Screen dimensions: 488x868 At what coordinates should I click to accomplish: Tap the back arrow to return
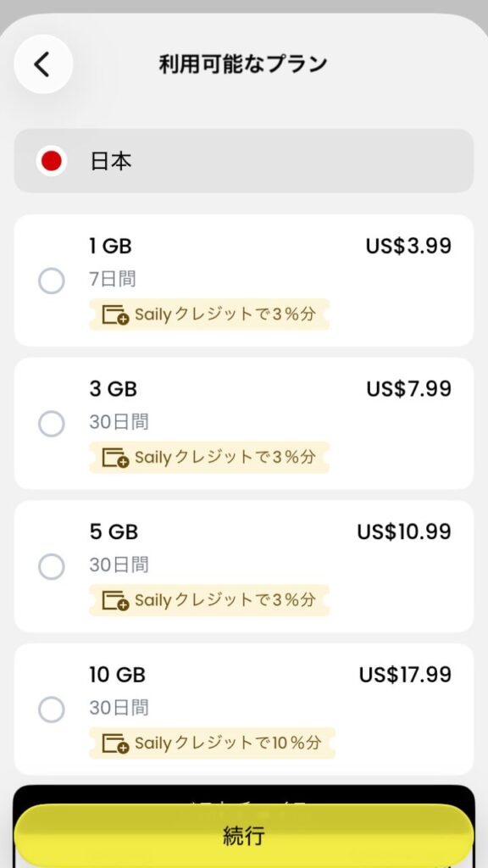pos(42,64)
